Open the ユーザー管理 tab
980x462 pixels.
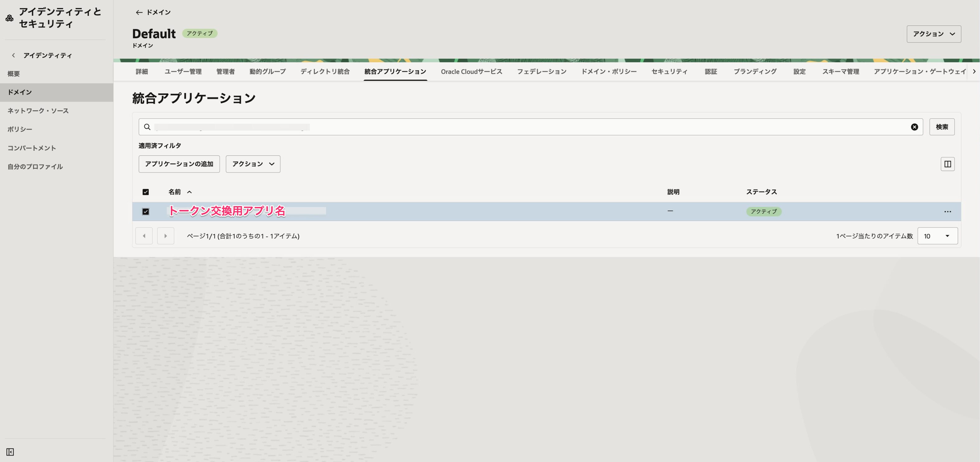click(x=183, y=72)
